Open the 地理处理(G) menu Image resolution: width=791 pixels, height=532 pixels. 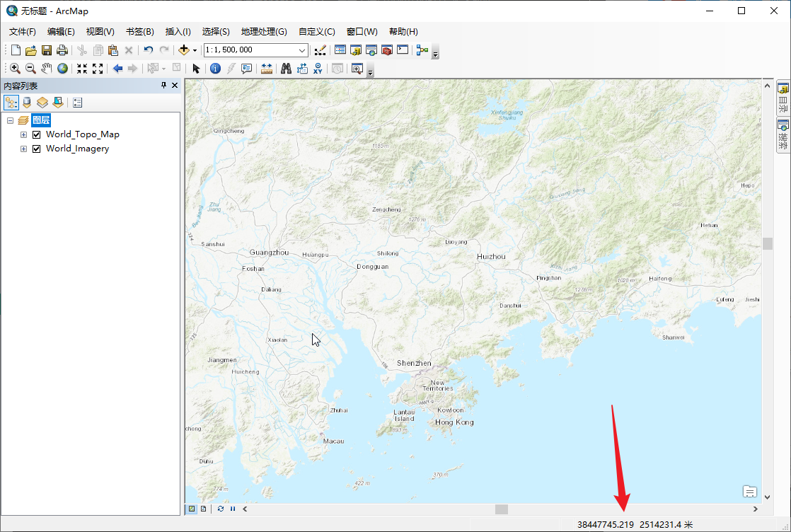pos(263,32)
